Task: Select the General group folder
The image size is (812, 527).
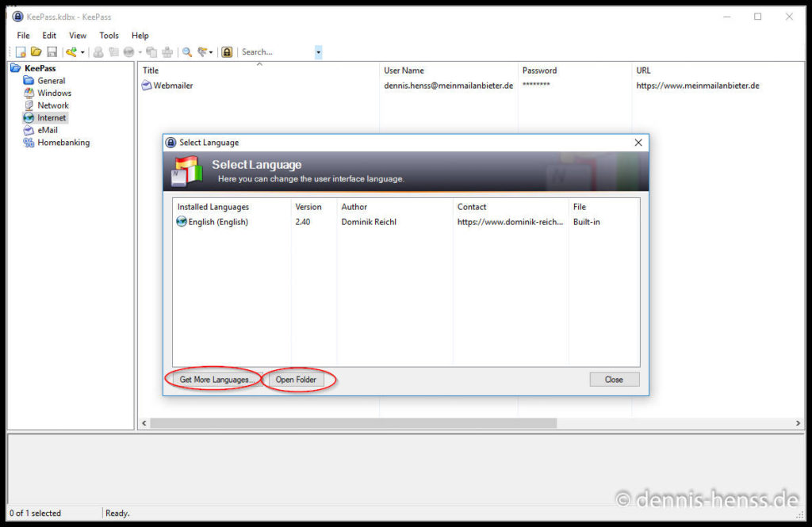Action: pos(52,81)
